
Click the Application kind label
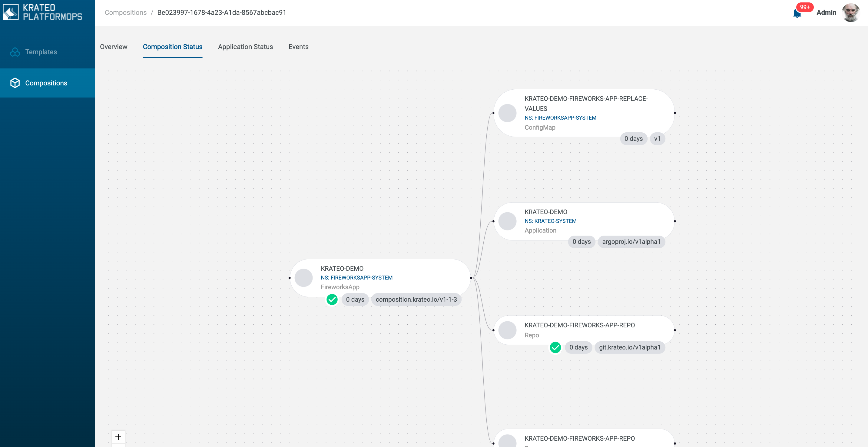click(540, 231)
